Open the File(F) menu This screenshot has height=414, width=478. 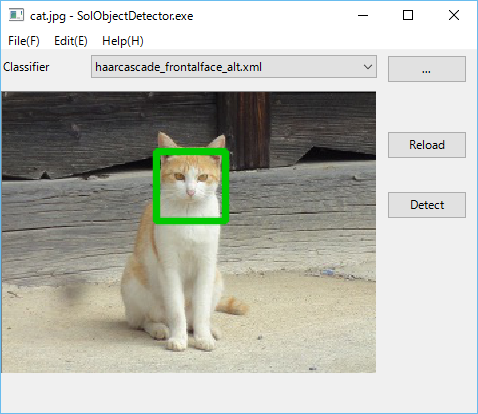click(24, 41)
